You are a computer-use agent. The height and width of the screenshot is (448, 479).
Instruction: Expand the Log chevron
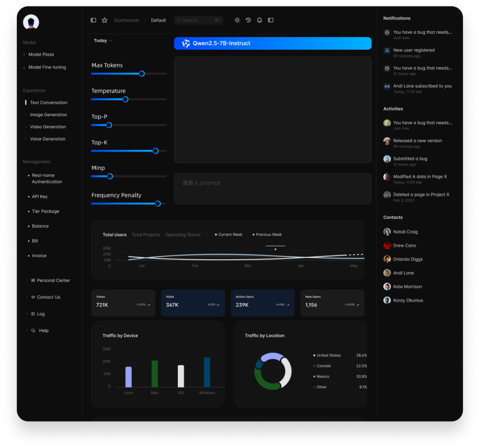click(27, 314)
